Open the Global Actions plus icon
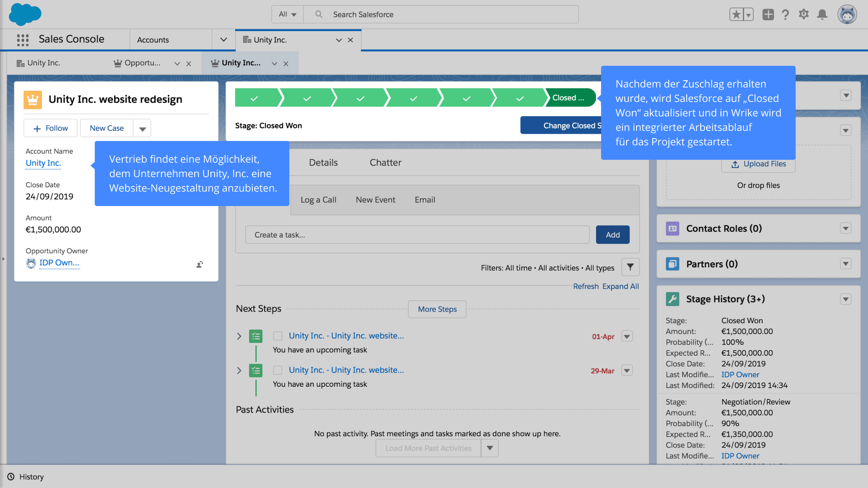 (x=768, y=14)
